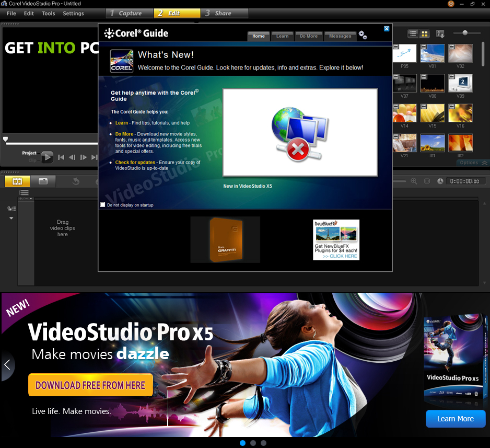Go to the 1 Capture step

click(x=130, y=13)
